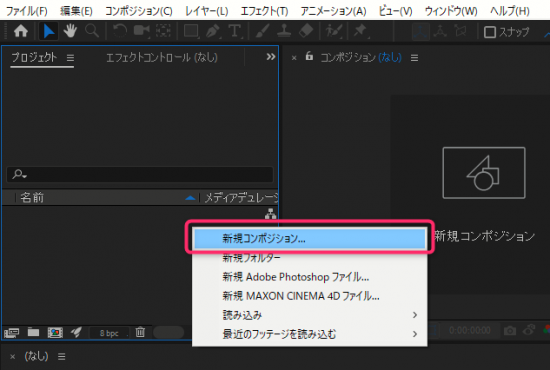
Task: Select the Zoom magnifier tool
Action: pos(92,31)
